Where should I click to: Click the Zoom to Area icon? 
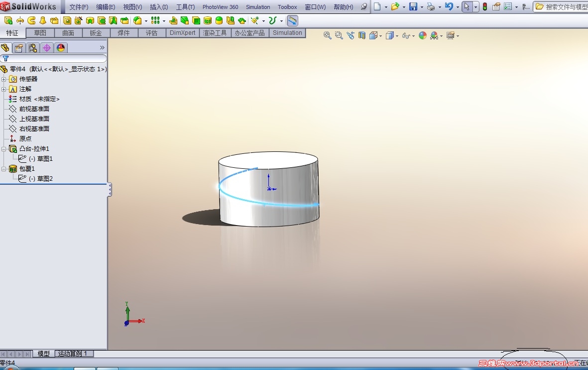click(x=339, y=36)
